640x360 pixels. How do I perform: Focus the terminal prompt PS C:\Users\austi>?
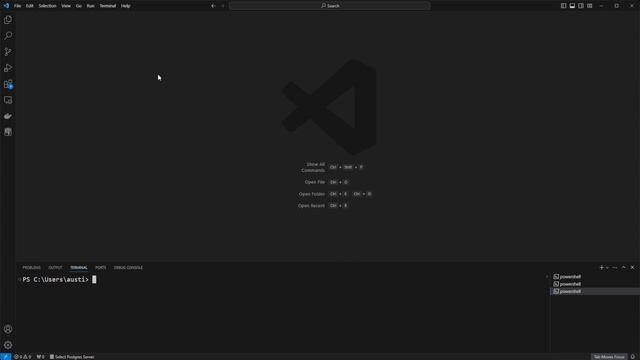[x=56, y=279]
